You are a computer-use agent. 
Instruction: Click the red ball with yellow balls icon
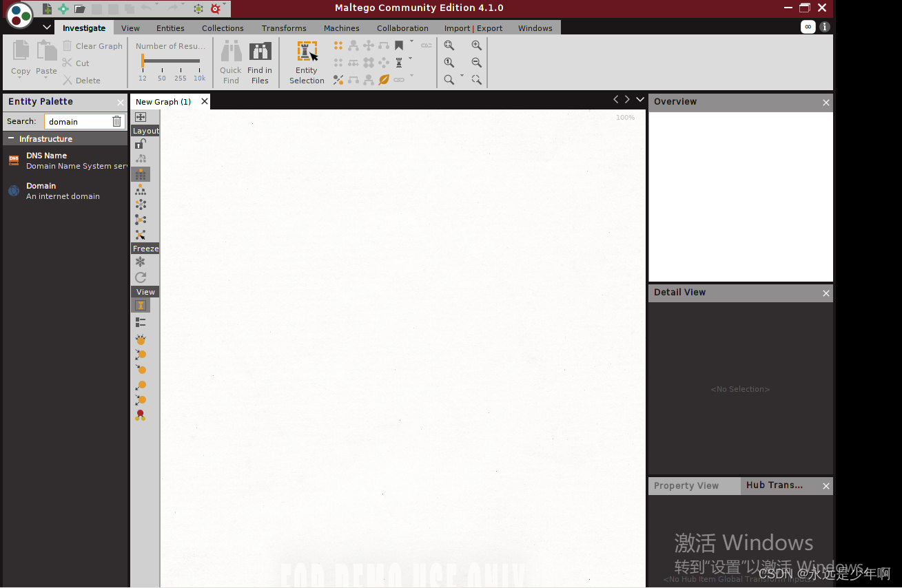(141, 415)
